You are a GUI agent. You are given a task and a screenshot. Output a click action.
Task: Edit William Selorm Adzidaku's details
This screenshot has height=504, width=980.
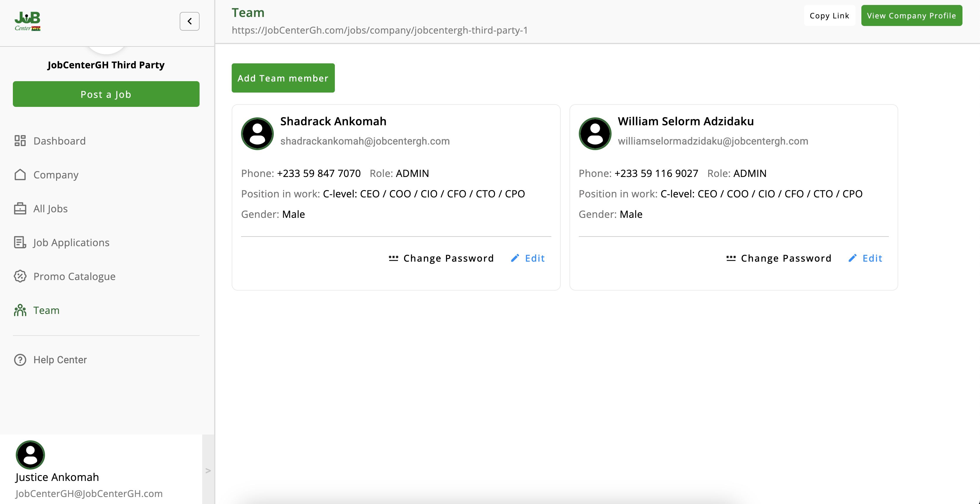tap(865, 258)
